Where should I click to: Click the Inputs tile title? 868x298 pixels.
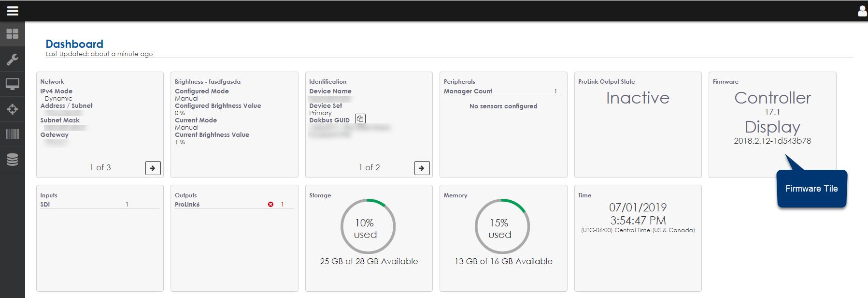point(49,195)
